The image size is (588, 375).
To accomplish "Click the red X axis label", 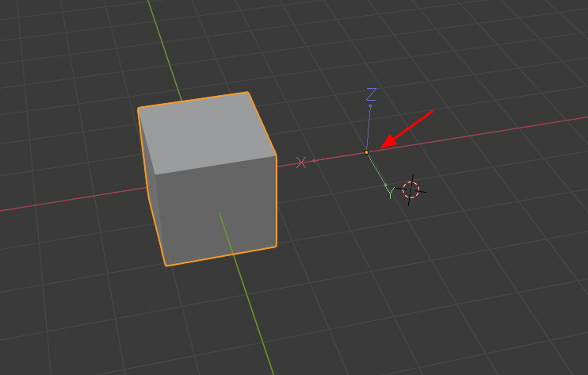I will pyautogui.click(x=301, y=163).
